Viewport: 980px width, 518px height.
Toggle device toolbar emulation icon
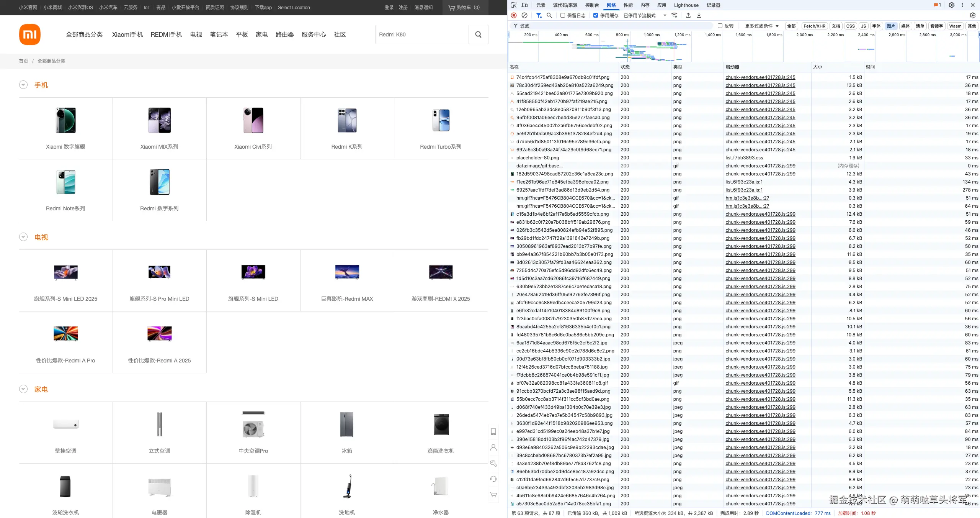click(524, 5)
